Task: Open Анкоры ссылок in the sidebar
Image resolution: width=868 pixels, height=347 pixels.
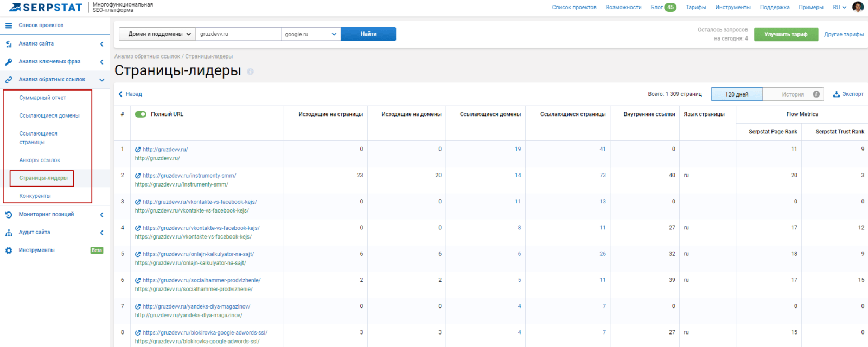Action: click(40, 160)
